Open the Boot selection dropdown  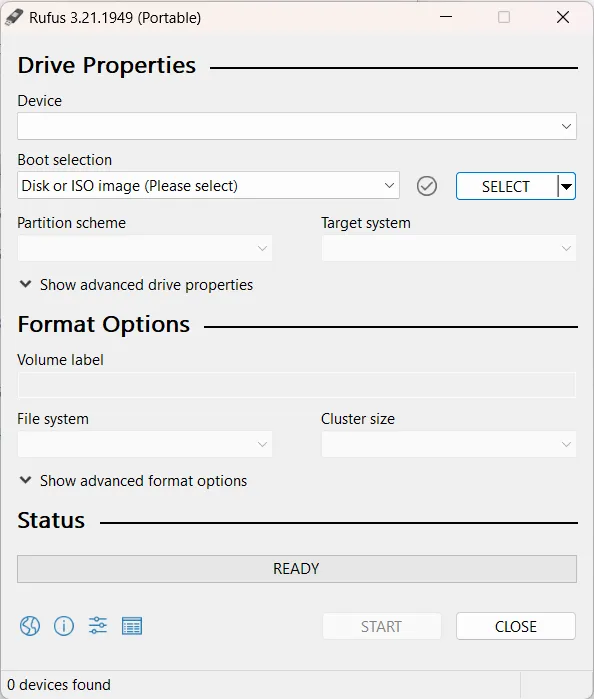pyautogui.click(x=208, y=185)
